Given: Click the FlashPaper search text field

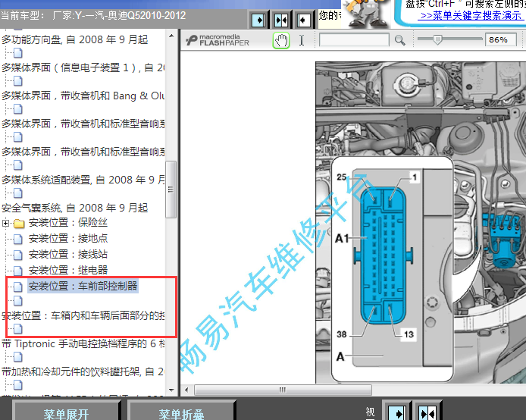Looking at the screenshot, I should coord(354,40).
